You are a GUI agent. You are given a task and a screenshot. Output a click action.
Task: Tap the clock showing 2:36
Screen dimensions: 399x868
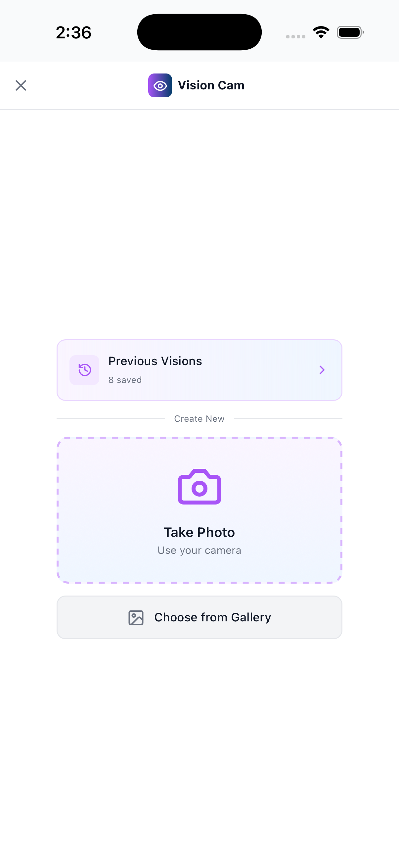[x=73, y=32]
